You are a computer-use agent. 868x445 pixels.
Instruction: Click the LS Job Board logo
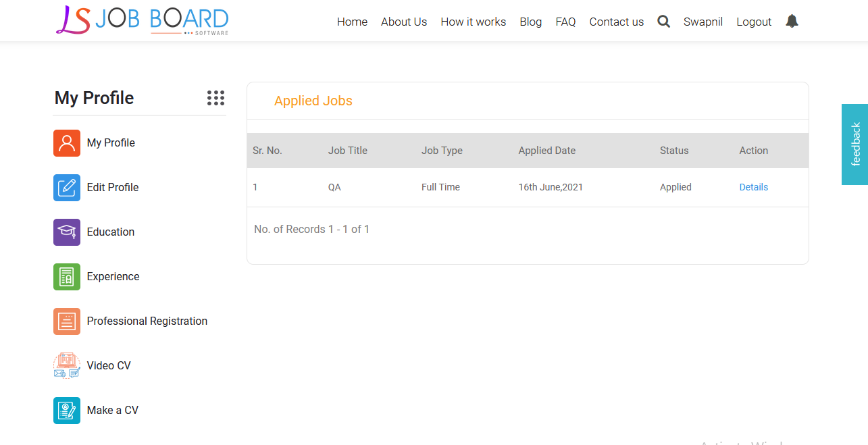141,20
